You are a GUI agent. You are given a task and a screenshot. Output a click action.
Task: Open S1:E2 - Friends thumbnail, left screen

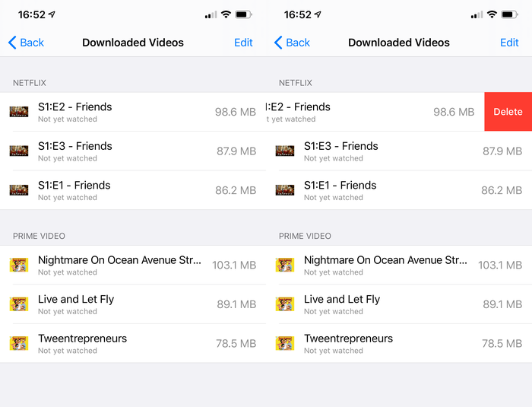pos(19,112)
